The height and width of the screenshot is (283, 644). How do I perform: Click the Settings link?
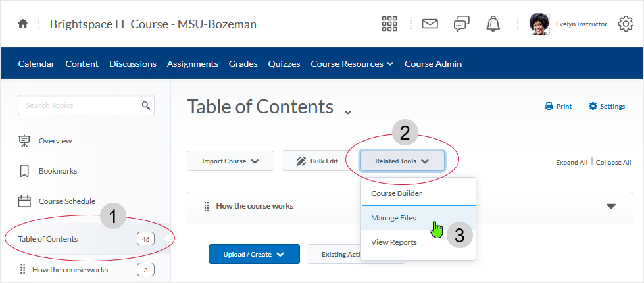coord(607,106)
